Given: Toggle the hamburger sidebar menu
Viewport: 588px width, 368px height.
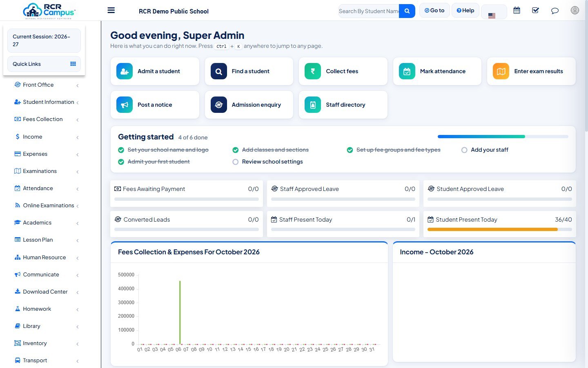Looking at the screenshot, I should click(x=111, y=11).
